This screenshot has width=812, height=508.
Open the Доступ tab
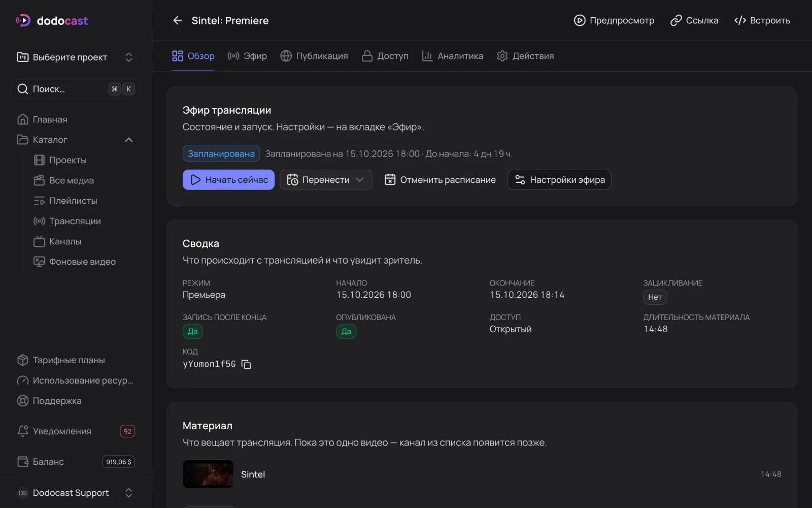point(385,56)
